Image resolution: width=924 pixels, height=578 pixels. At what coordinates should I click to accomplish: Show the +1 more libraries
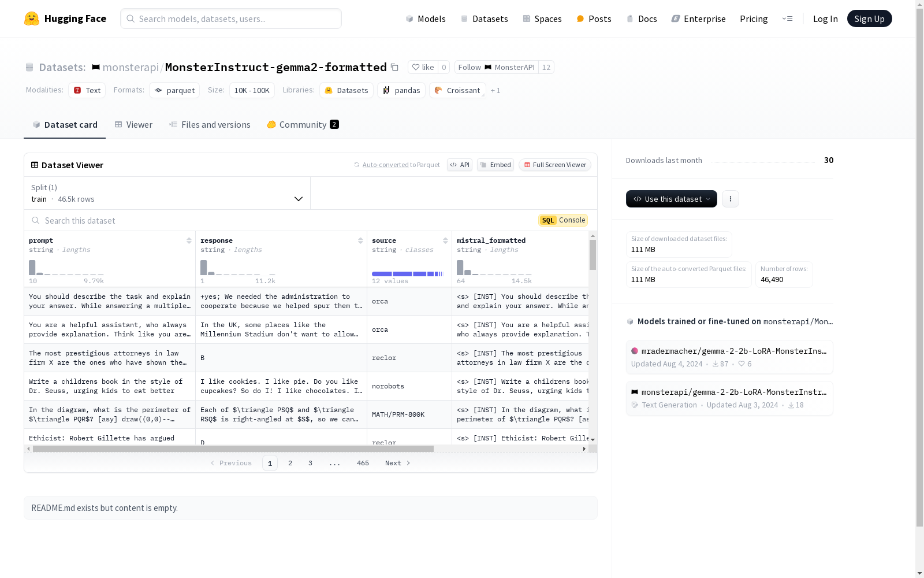(495, 90)
